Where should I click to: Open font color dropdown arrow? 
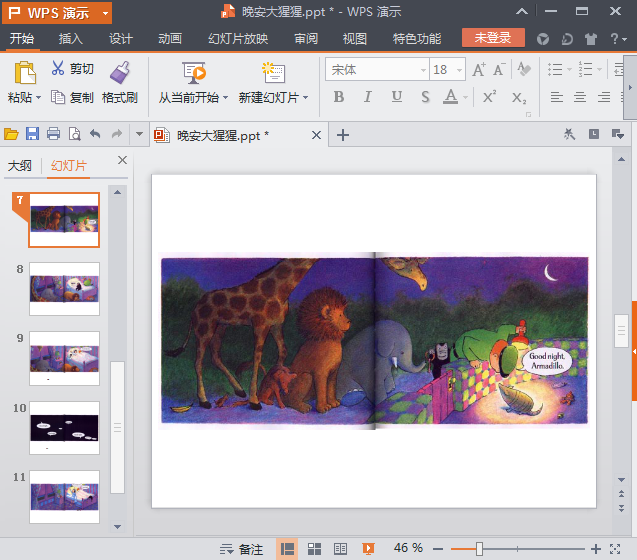[466, 97]
